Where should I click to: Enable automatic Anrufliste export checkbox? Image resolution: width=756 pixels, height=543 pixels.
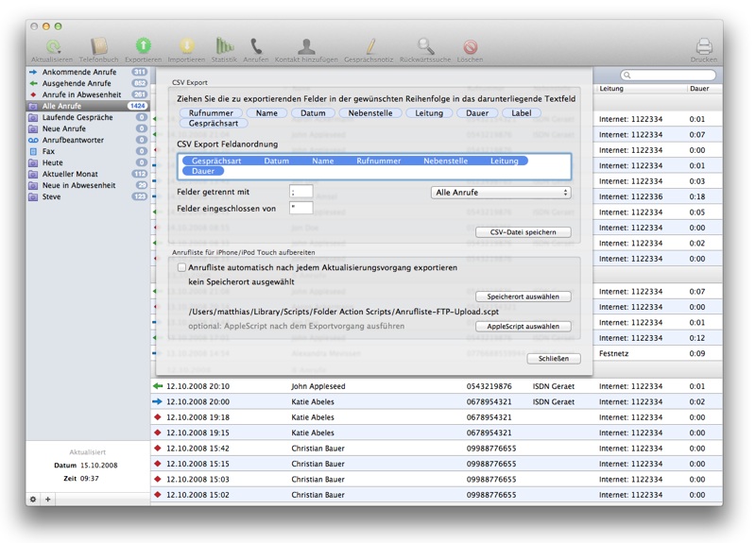tap(182, 268)
